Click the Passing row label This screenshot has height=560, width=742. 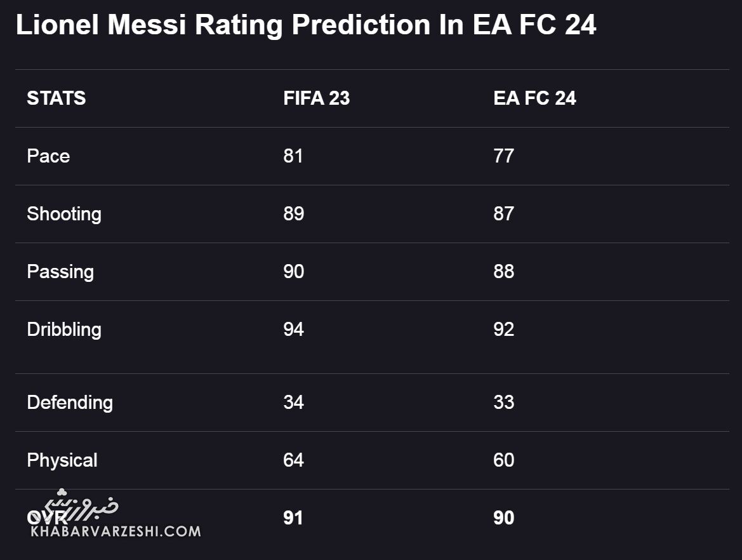coord(60,272)
